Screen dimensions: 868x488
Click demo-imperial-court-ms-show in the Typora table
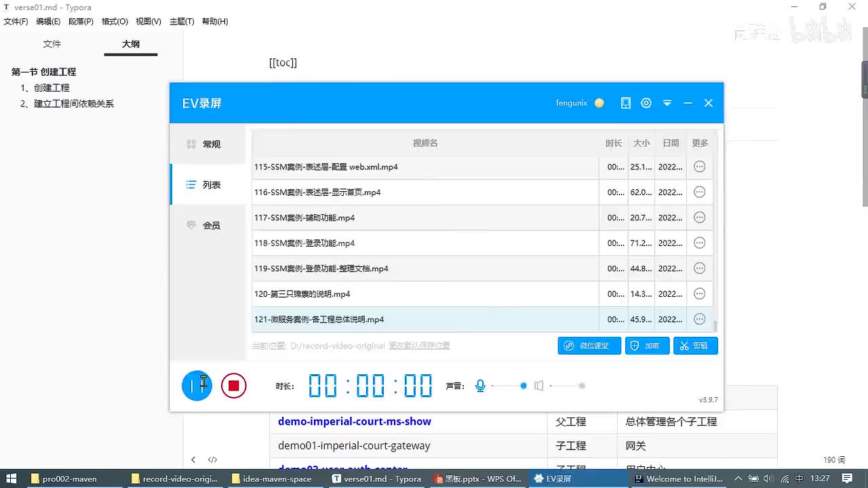(x=355, y=422)
